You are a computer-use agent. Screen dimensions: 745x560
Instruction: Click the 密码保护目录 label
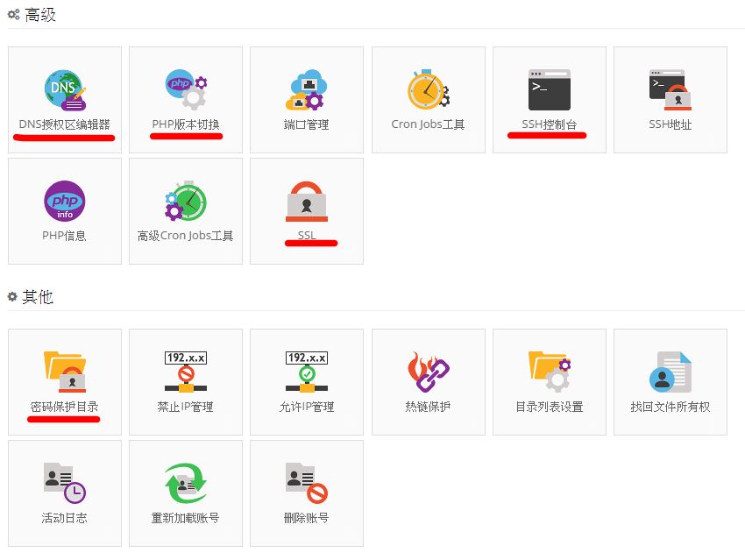click(x=65, y=407)
